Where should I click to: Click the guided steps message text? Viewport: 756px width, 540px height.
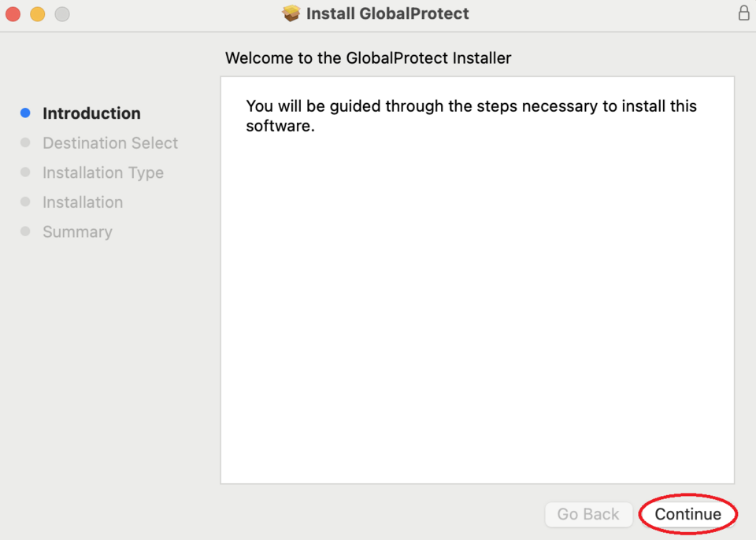(471, 116)
